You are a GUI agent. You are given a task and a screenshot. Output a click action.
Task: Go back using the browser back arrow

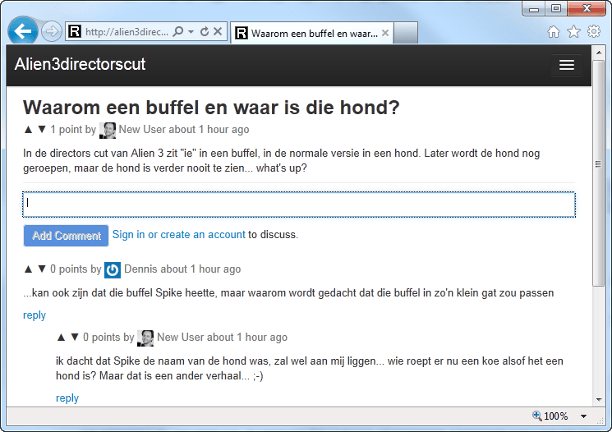23,31
